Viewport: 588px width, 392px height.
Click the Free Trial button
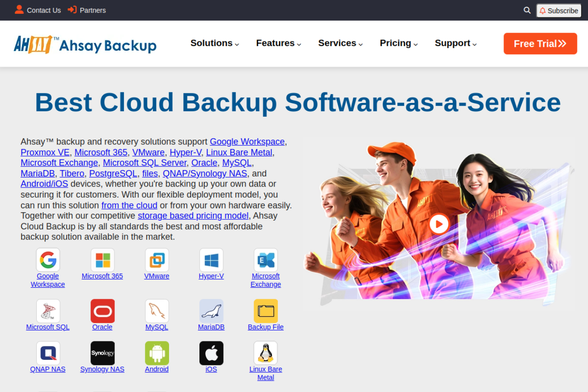[540, 44]
